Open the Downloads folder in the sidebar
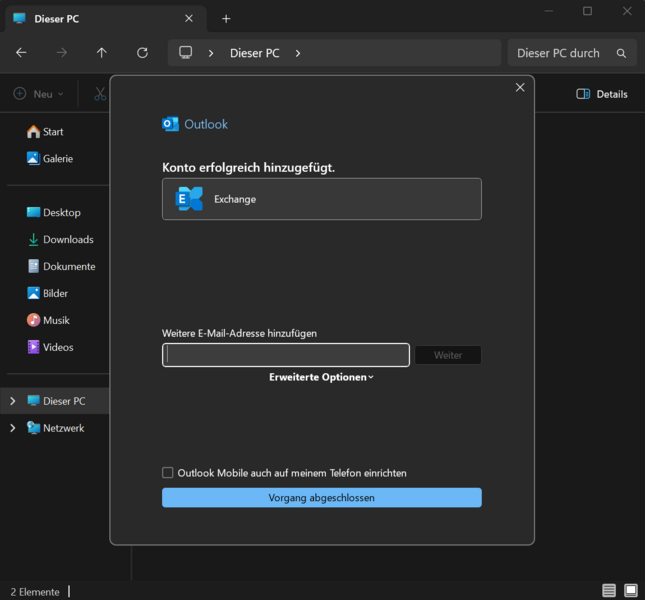The height and width of the screenshot is (600, 645). 60,239
